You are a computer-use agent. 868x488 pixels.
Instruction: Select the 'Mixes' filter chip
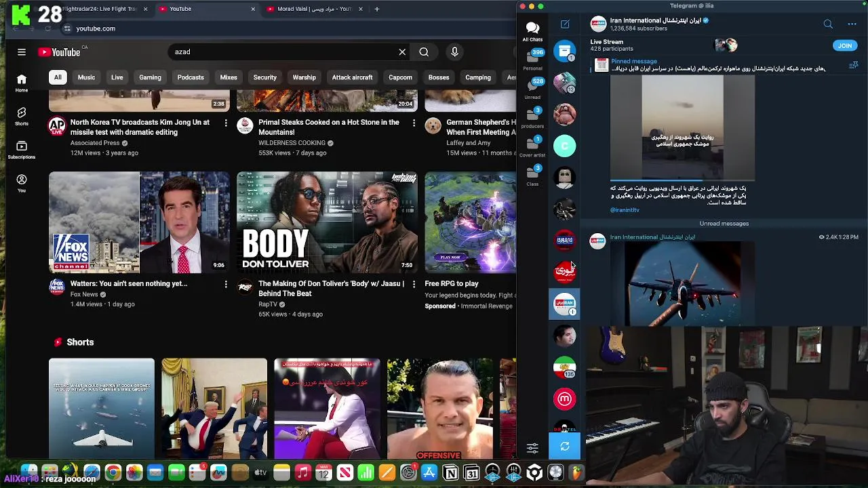(229, 77)
